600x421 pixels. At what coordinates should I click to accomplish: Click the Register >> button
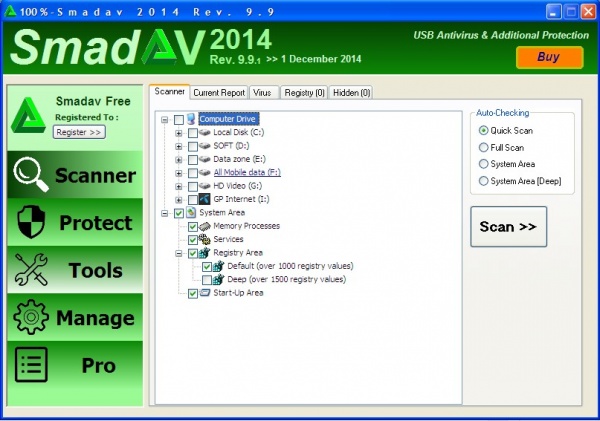(79, 132)
